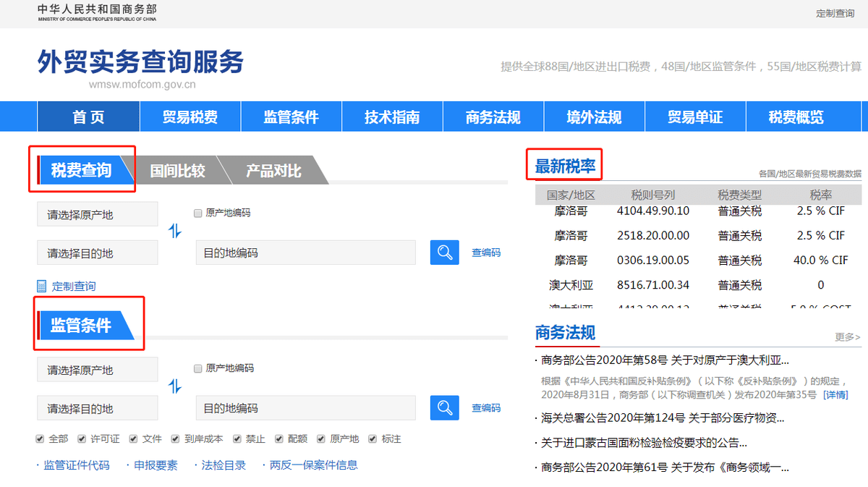Click tariff code 8516.71.00.34

click(653, 284)
